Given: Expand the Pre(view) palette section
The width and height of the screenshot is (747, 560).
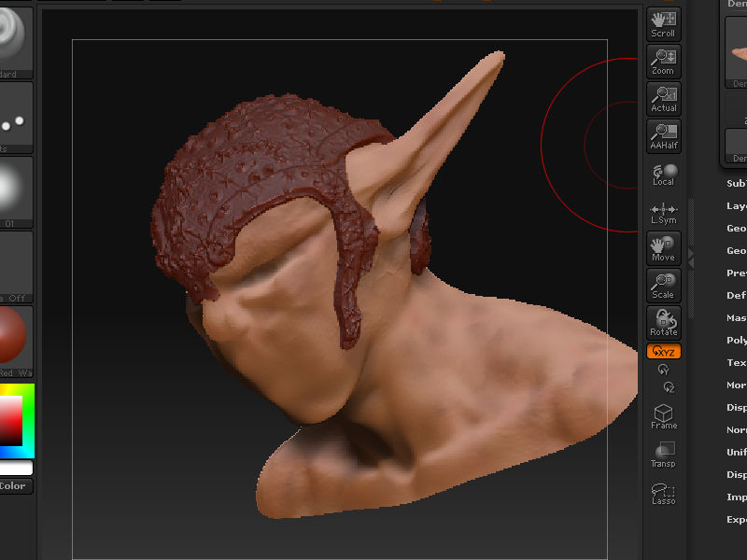Looking at the screenshot, I should pos(737,273).
